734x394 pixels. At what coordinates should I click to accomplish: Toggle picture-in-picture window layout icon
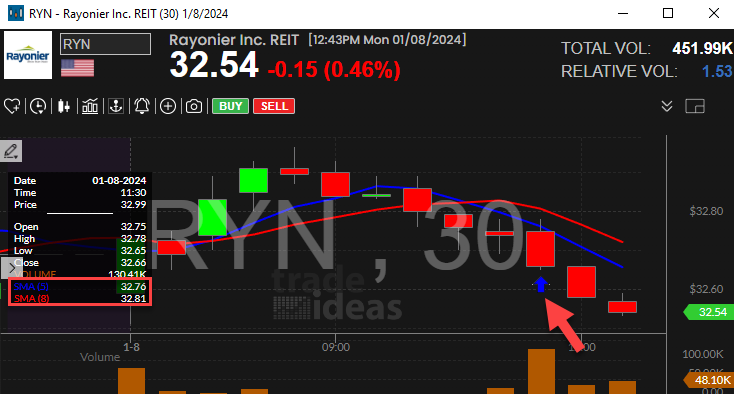[x=695, y=106]
